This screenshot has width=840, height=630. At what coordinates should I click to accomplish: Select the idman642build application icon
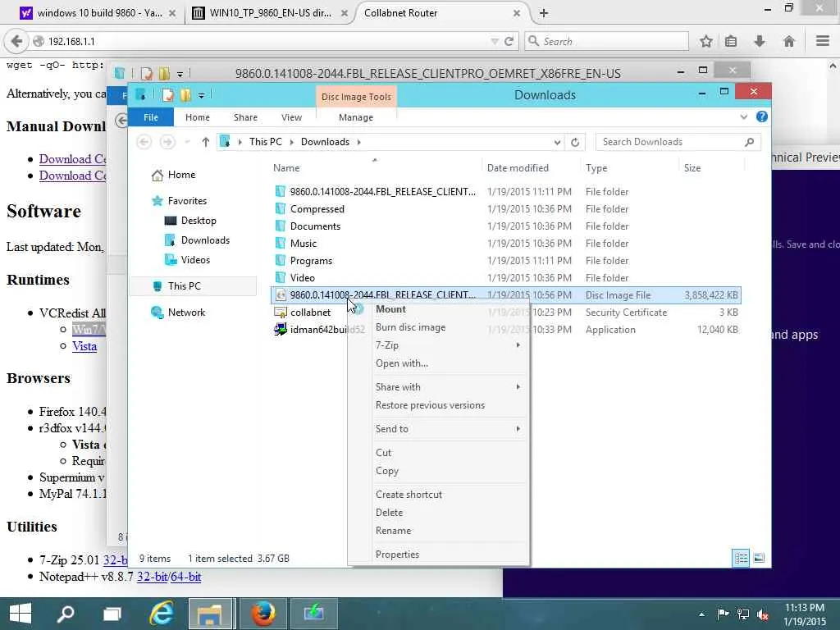tap(281, 330)
